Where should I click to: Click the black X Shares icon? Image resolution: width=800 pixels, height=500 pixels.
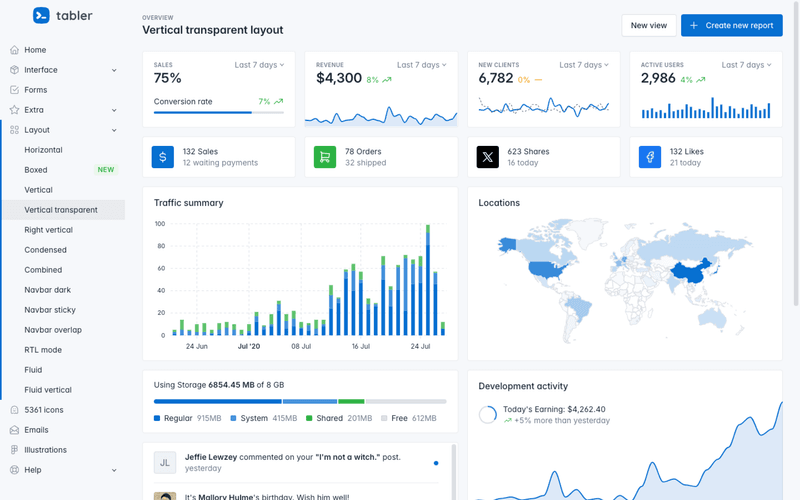click(x=488, y=157)
